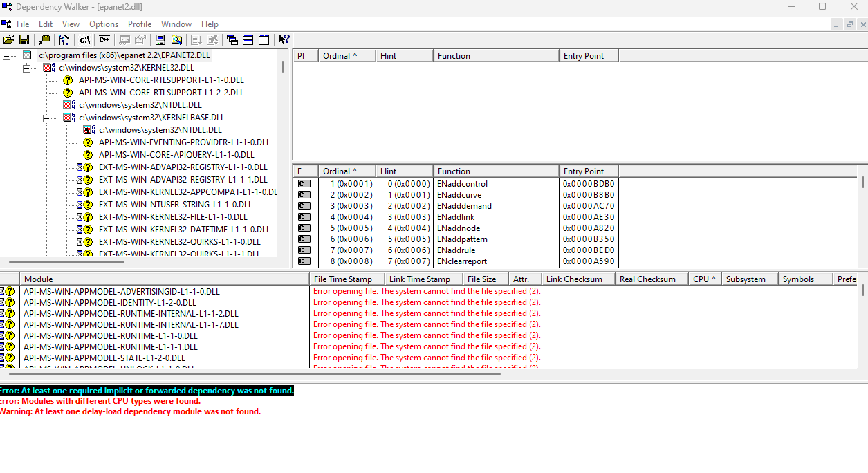Sort exports by Entry Point column header
868x473 pixels.
[589, 171]
